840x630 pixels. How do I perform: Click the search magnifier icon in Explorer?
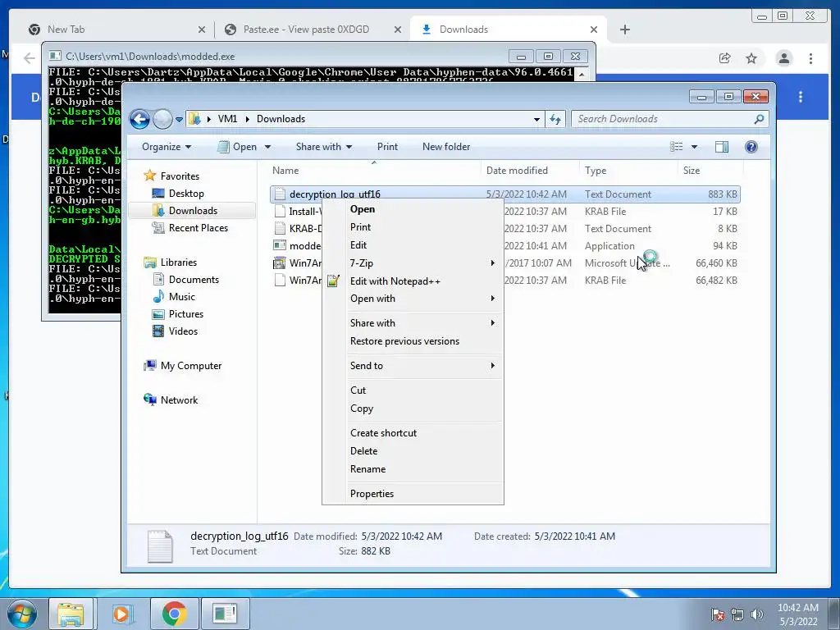click(759, 119)
